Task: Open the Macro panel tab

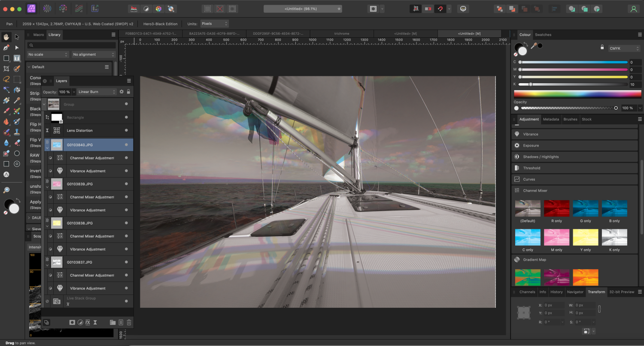Action: pyautogui.click(x=39, y=35)
